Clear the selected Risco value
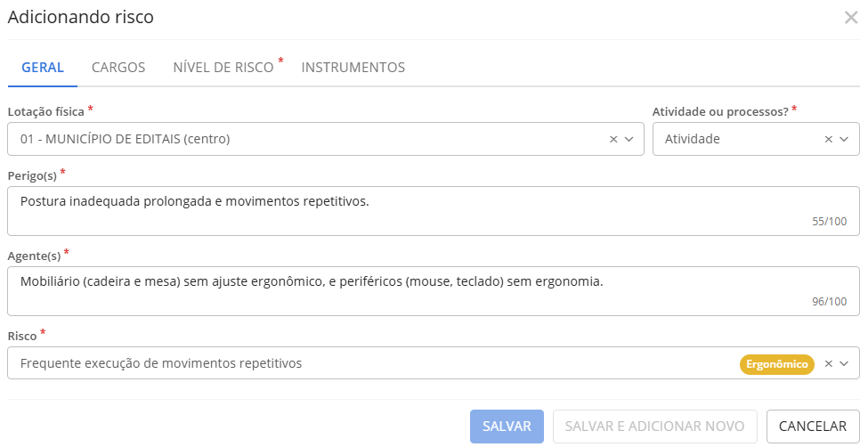 tap(829, 363)
